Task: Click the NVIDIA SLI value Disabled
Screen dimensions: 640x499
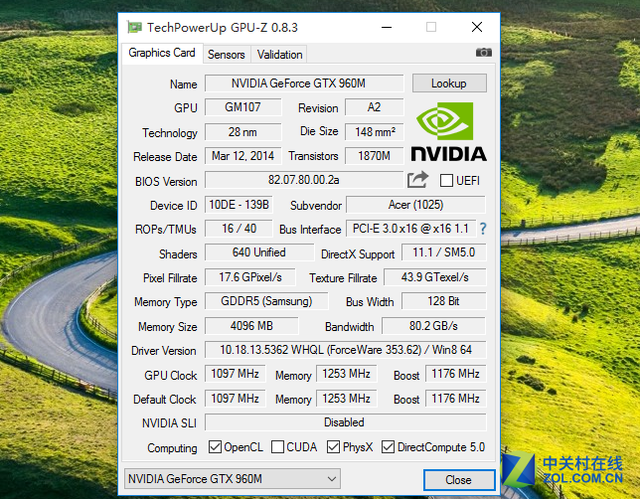Action: coord(345,422)
